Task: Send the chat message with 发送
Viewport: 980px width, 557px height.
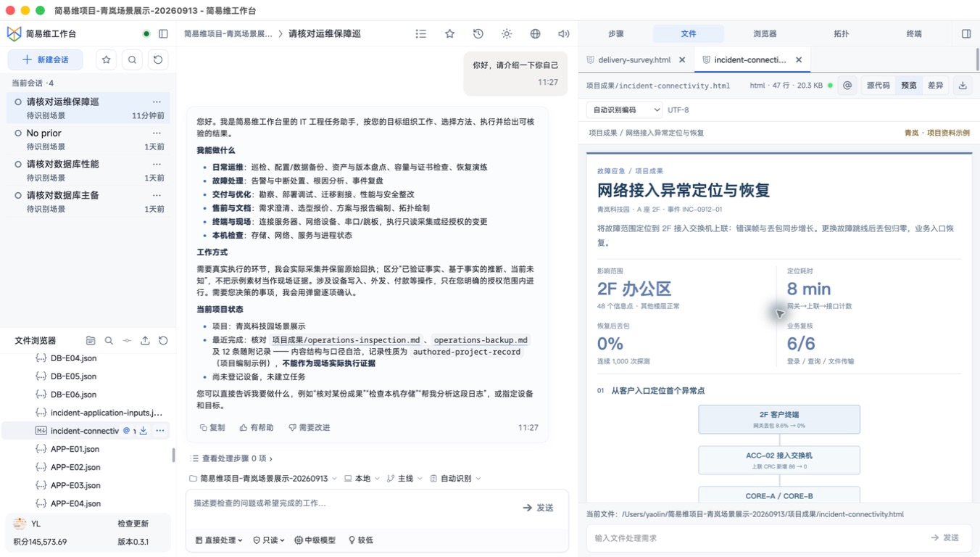Action: 539,508
